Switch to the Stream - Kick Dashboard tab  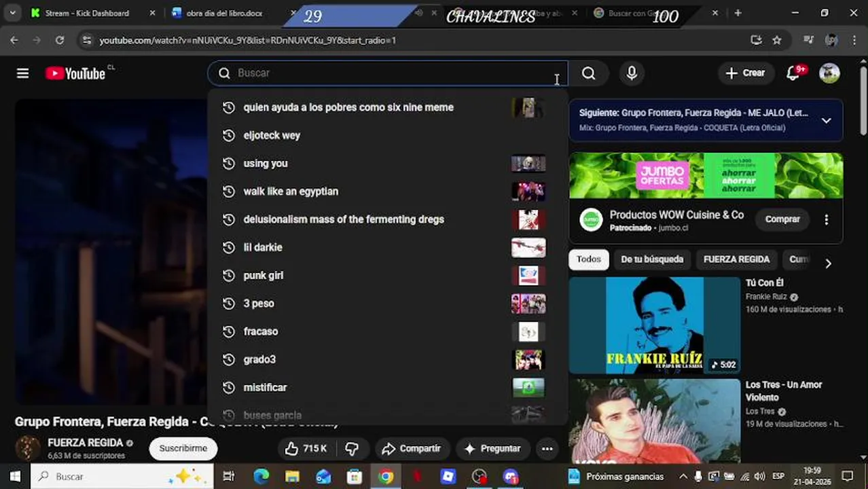click(92, 13)
